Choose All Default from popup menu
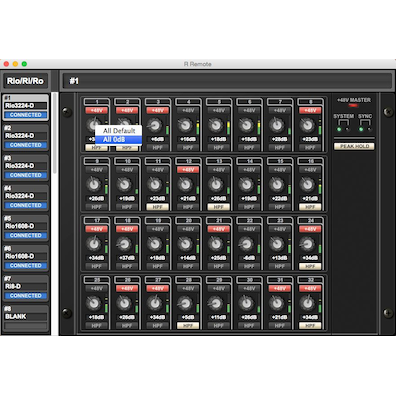This screenshot has width=396, height=396. 119,131
